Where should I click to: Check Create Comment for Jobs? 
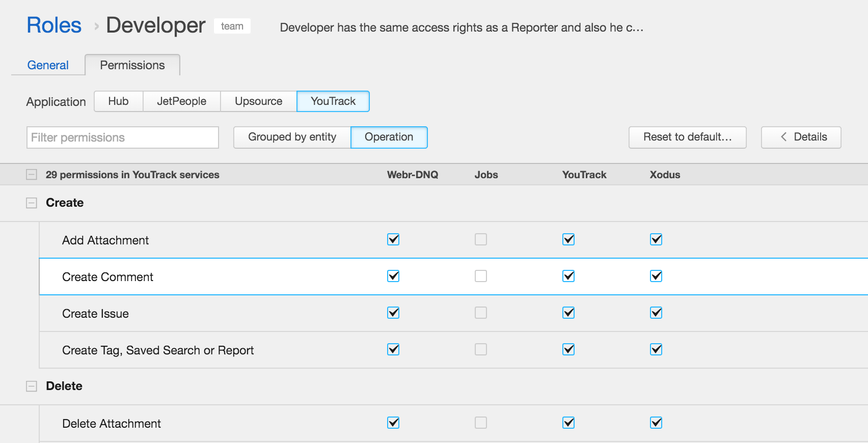(x=481, y=276)
